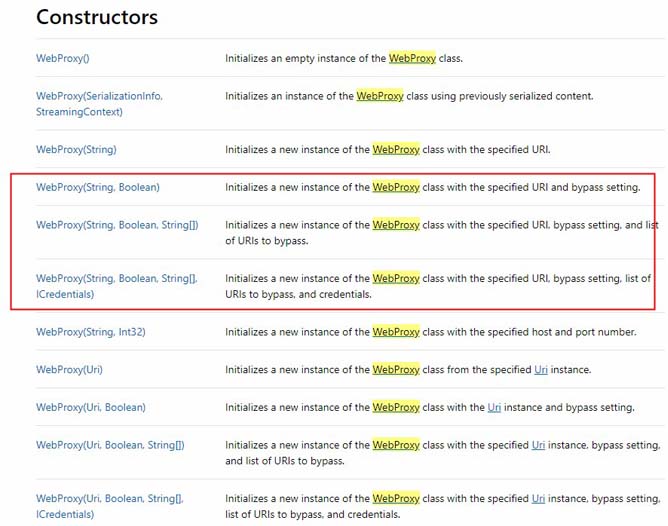The width and height of the screenshot is (668, 526).
Task: Click Uri link in the last constructor description
Action: point(539,498)
